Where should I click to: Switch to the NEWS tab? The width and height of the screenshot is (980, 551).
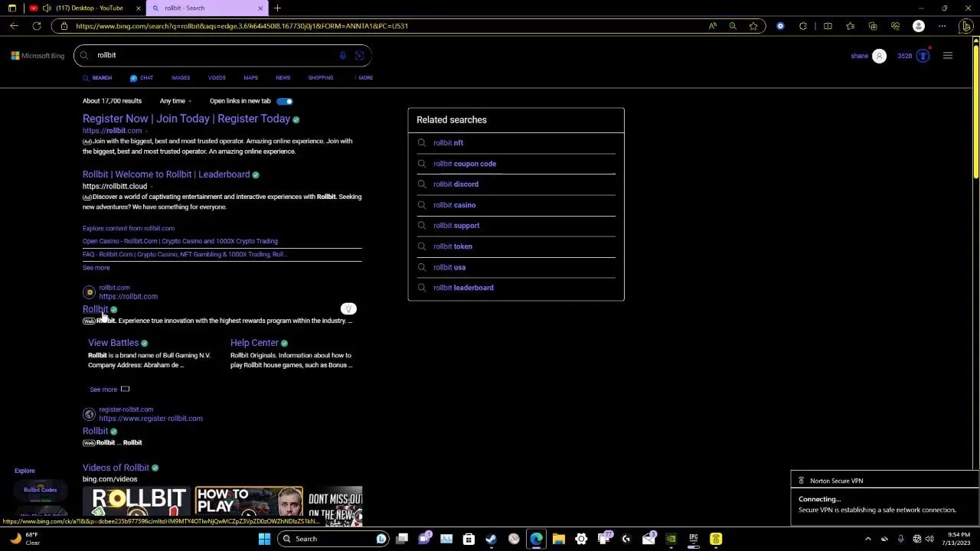(283, 78)
